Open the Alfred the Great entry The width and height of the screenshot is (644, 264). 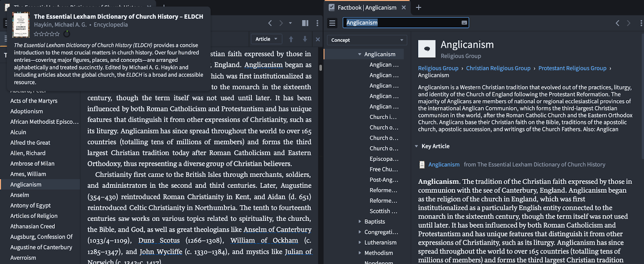[30, 142]
